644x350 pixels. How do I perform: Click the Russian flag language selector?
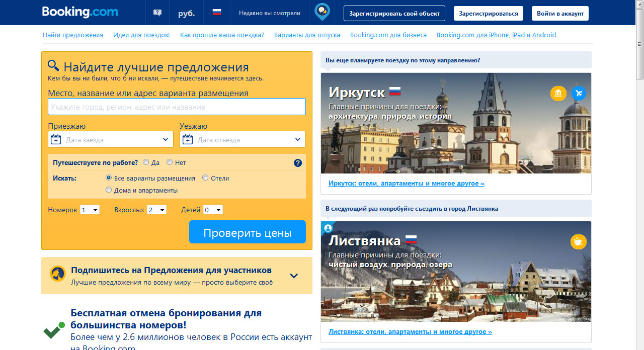tap(217, 13)
